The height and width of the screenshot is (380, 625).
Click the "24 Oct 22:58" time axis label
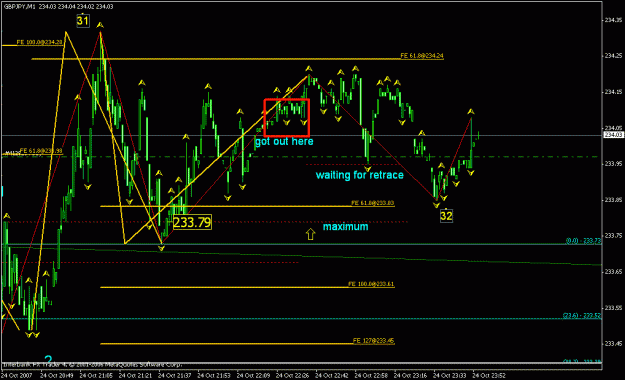tap(371, 376)
